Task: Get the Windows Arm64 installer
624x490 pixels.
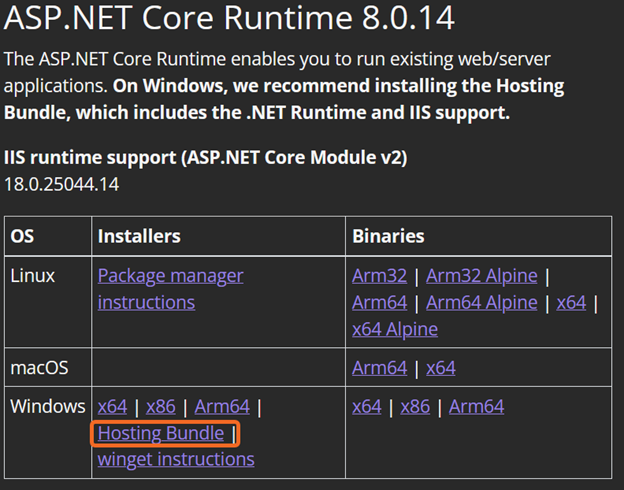Action: pos(222,407)
